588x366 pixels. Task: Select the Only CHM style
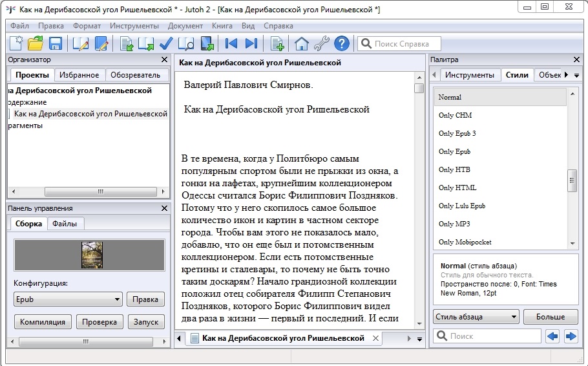point(500,115)
